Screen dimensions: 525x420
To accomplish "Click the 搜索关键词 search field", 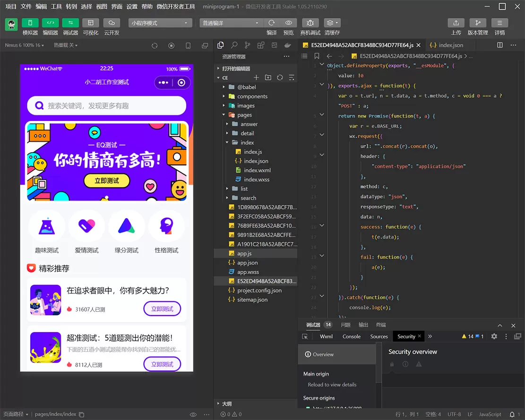I will (x=107, y=106).
